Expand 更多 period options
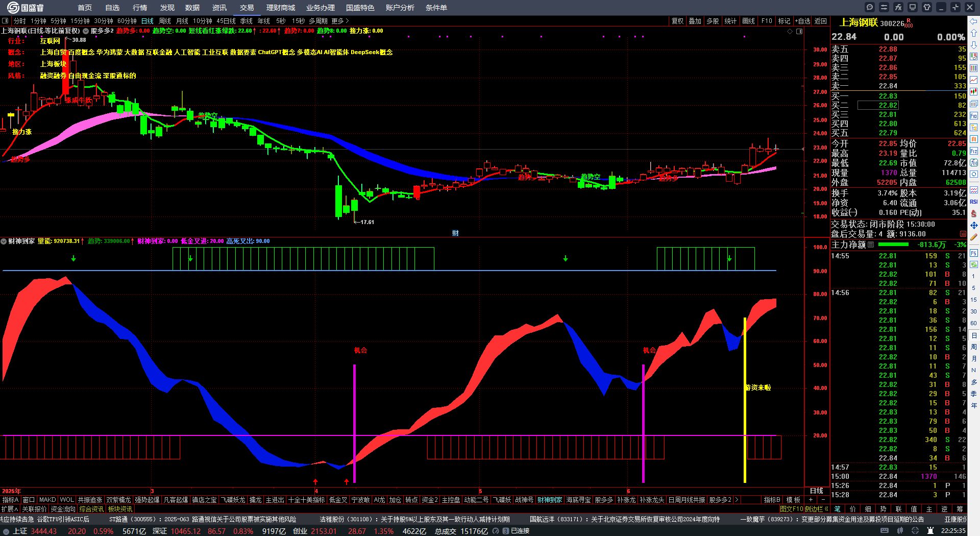 pos(340,21)
